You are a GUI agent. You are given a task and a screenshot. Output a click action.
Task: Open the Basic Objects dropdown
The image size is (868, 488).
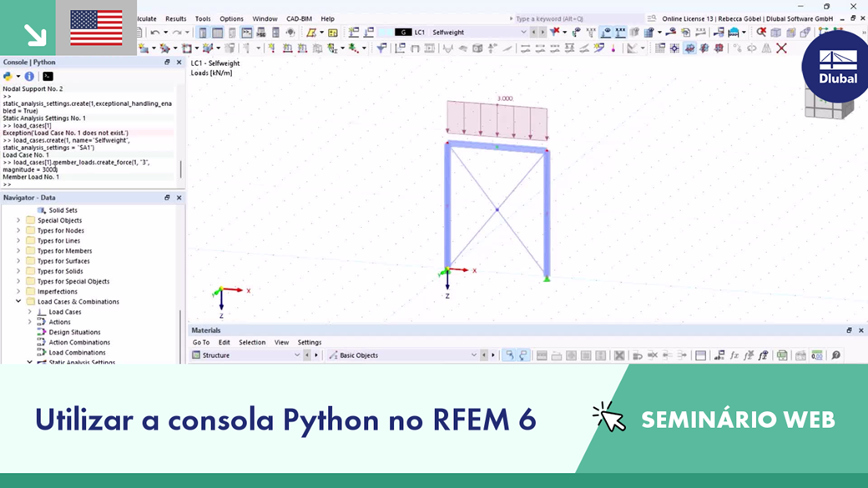click(402, 355)
